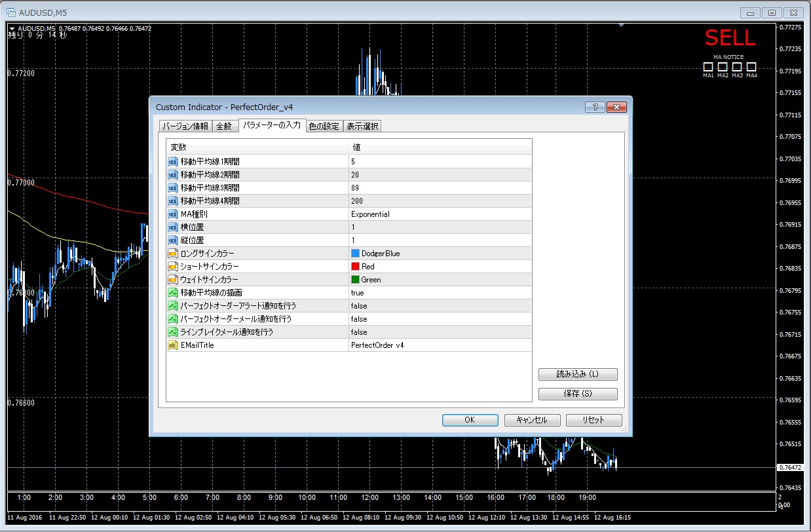
Task: Toggle the MA4 notice box
Action: click(x=751, y=67)
